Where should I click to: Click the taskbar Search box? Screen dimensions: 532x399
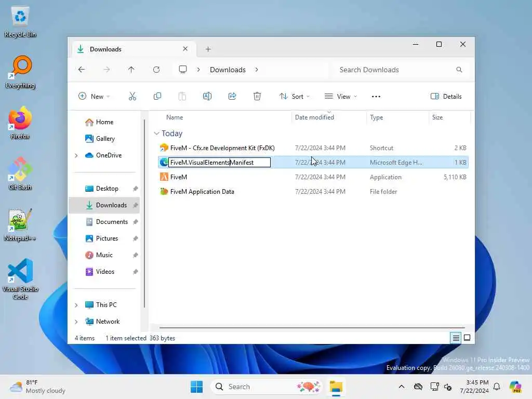[267, 387]
